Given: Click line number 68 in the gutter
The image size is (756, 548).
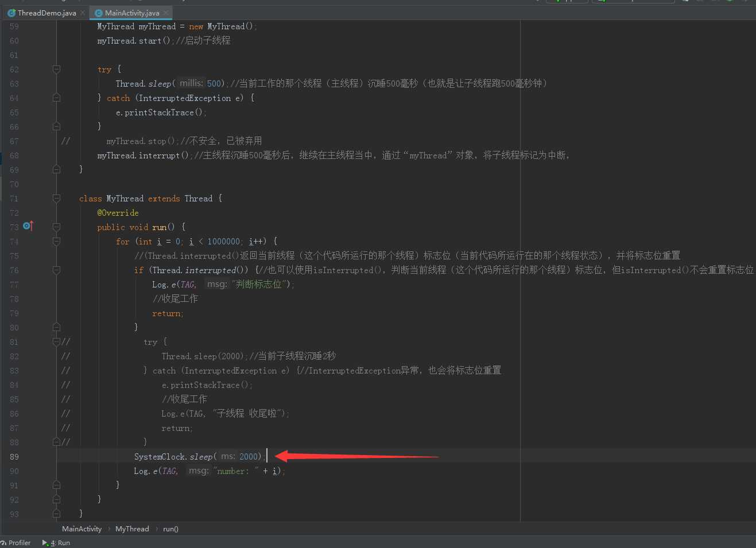Looking at the screenshot, I should click(x=14, y=156).
